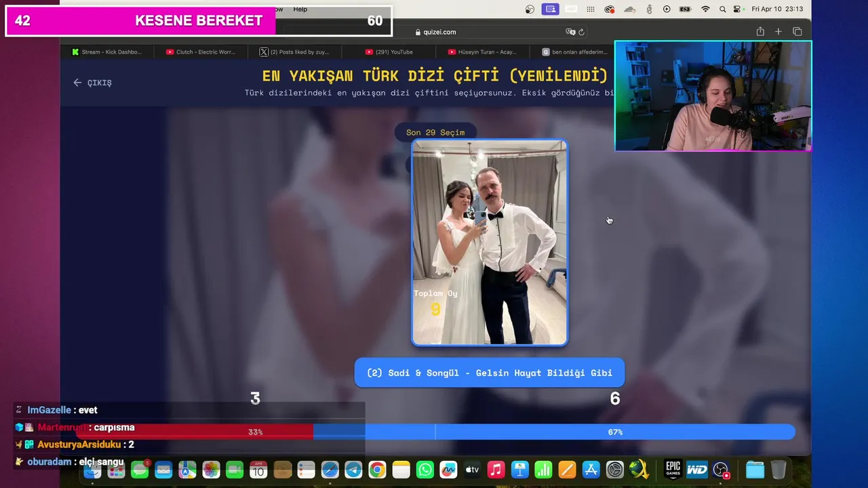Click the date and time Fri Apr 10
Viewport: 868px width, 488px height.
tap(777, 9)
